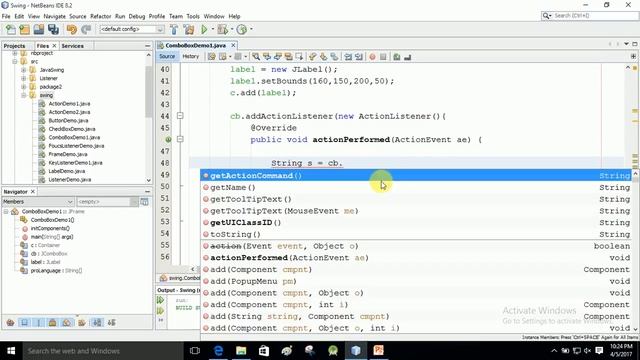Switch to the History editor view

pyautogui.click(x=191, y=56)
